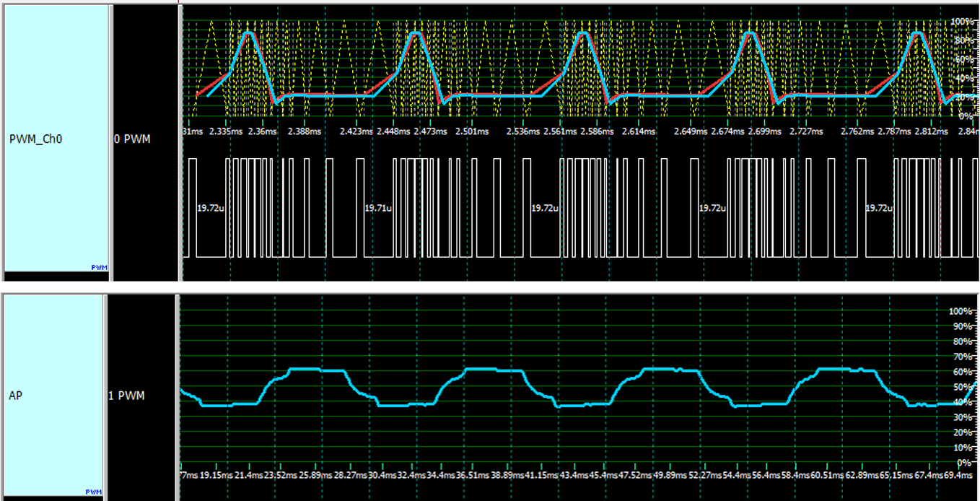Click the 1 PWM channel index label
Image resolution: width=980 pixels, height=501 pixels.
(x=126, y=396)
